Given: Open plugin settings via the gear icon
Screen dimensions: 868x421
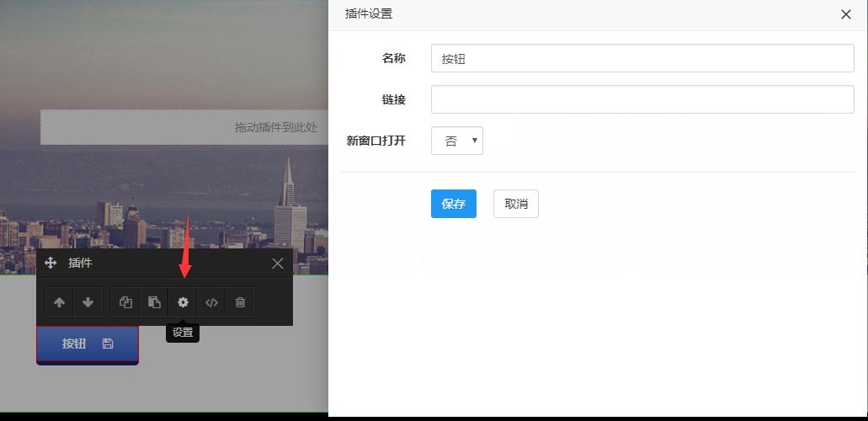Looking at the screenshot, I should 183,302.
